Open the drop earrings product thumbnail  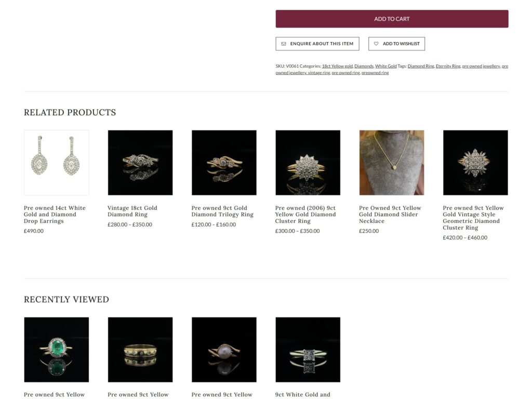point(56,163)
